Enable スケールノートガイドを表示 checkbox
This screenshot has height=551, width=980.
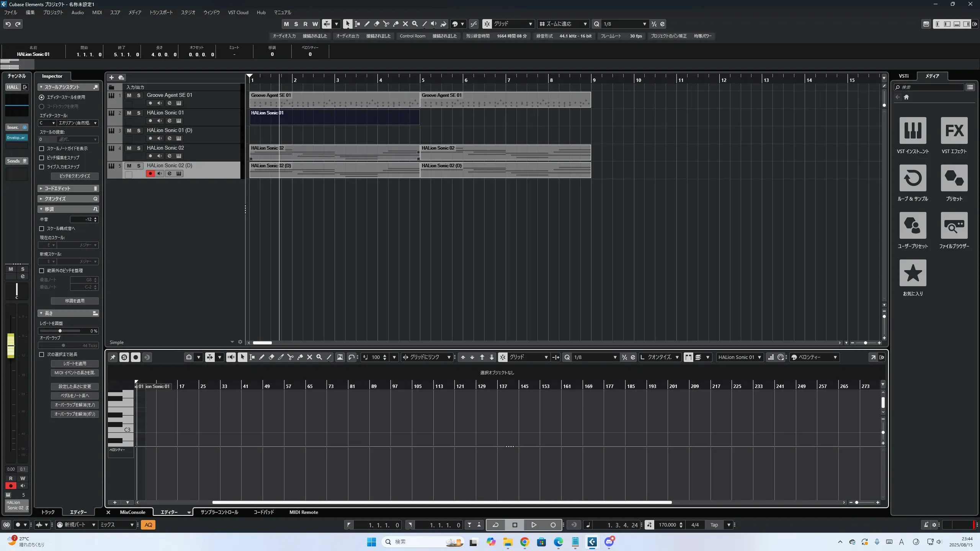click(x=42, y=148)
